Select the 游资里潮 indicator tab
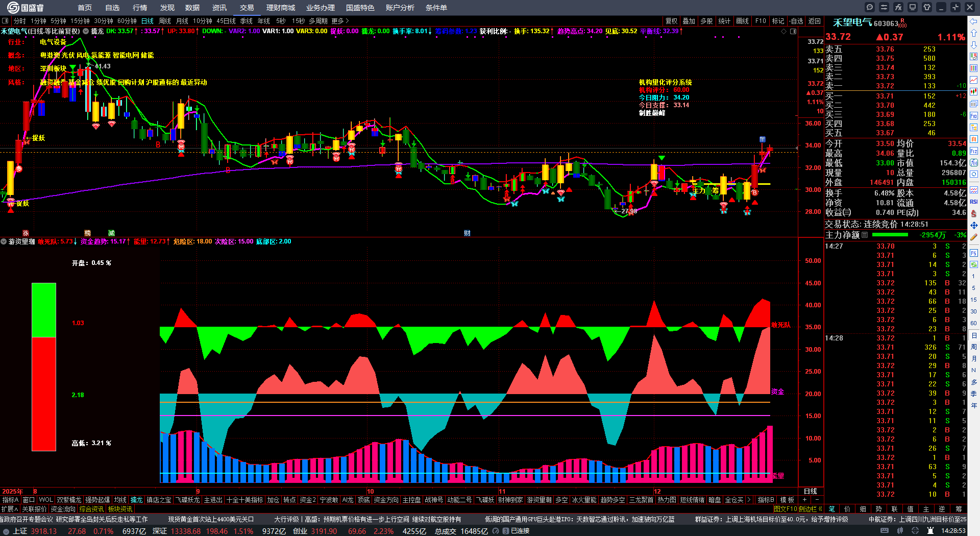Screen dimensions: 980x536 [539, 500]
